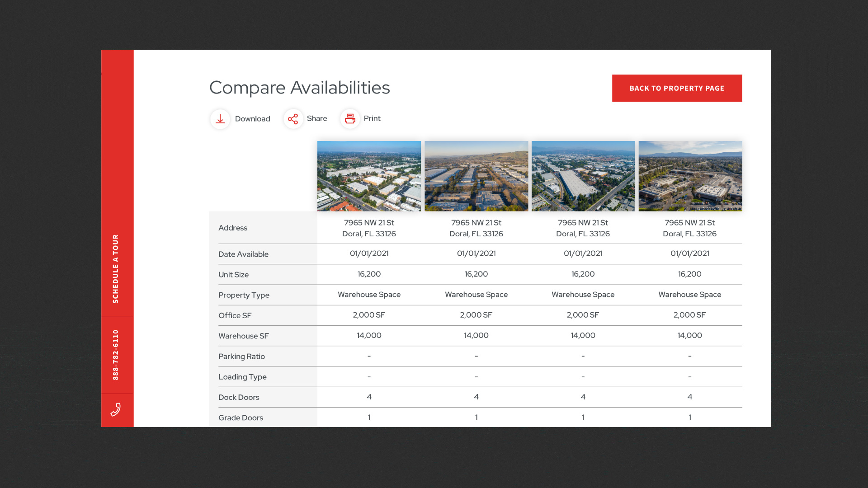Image resolution: width=868 pixels, height=488 pixels.
Task: Click the Property Type row label
Action: coord(244,295)
